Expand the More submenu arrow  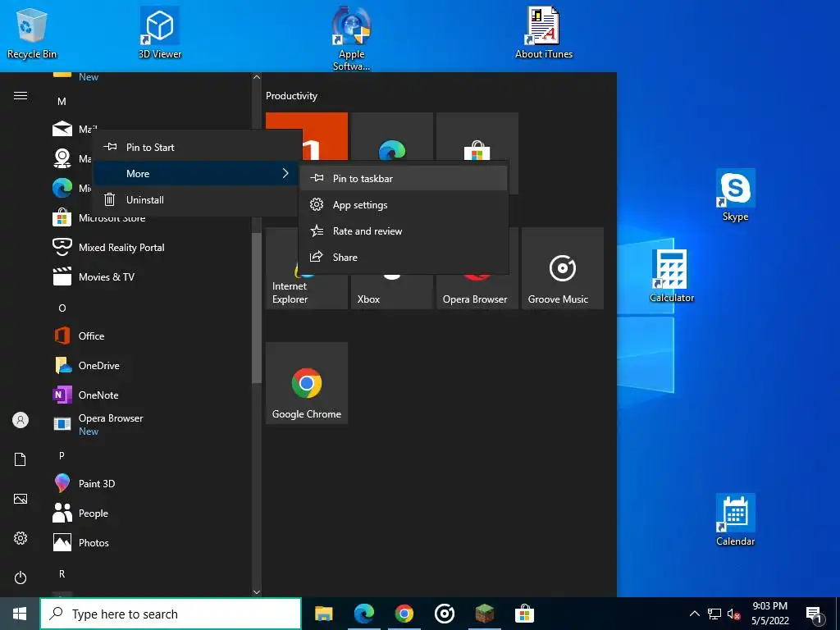pyautogui.click(x=285, y=173)
